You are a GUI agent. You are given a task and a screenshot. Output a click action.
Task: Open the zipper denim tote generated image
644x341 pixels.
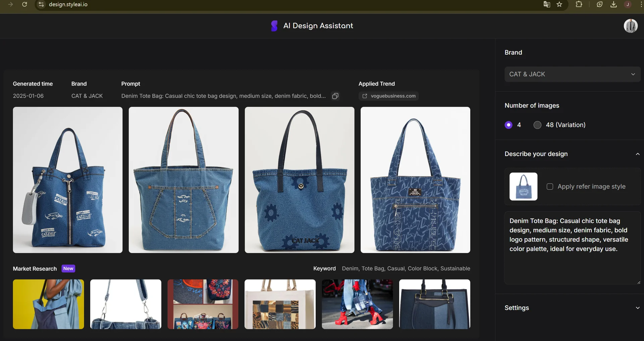point(68,180)
